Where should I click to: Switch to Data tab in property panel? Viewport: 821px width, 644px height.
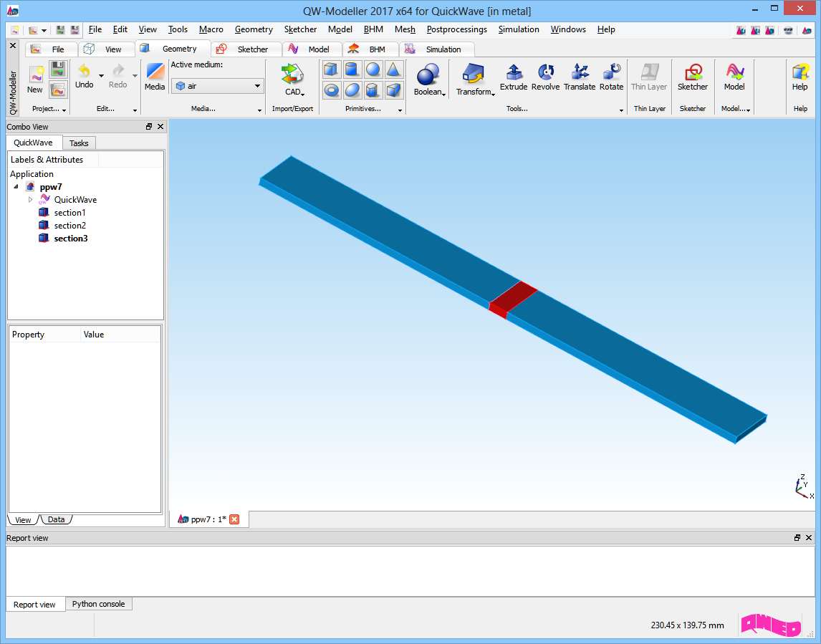(56, 519)
